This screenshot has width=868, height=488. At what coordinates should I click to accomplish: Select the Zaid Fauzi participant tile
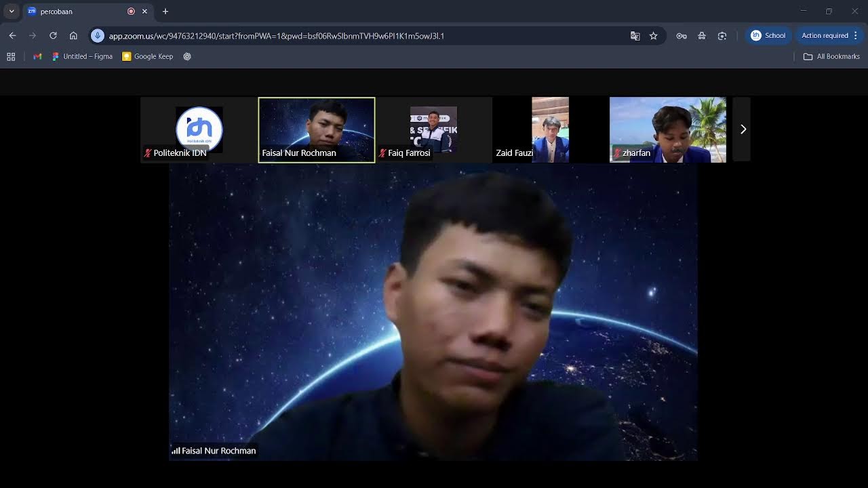coord(551,129)
